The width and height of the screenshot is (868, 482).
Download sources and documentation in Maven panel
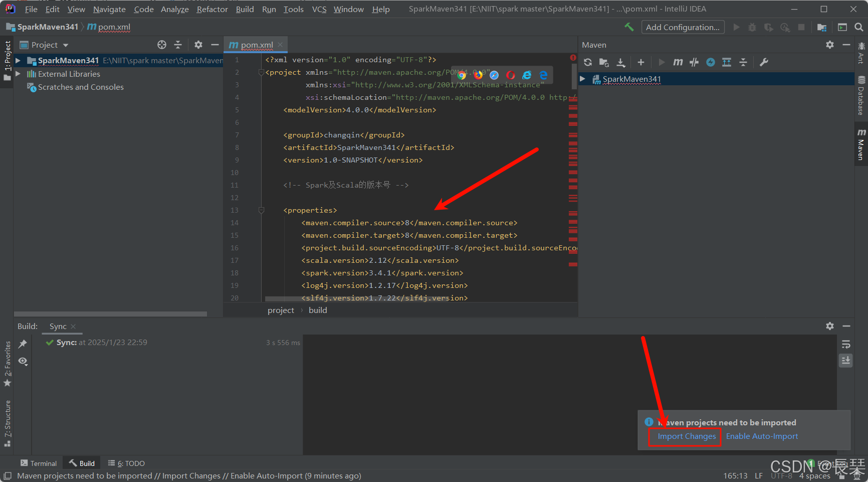tap(621, 62)
